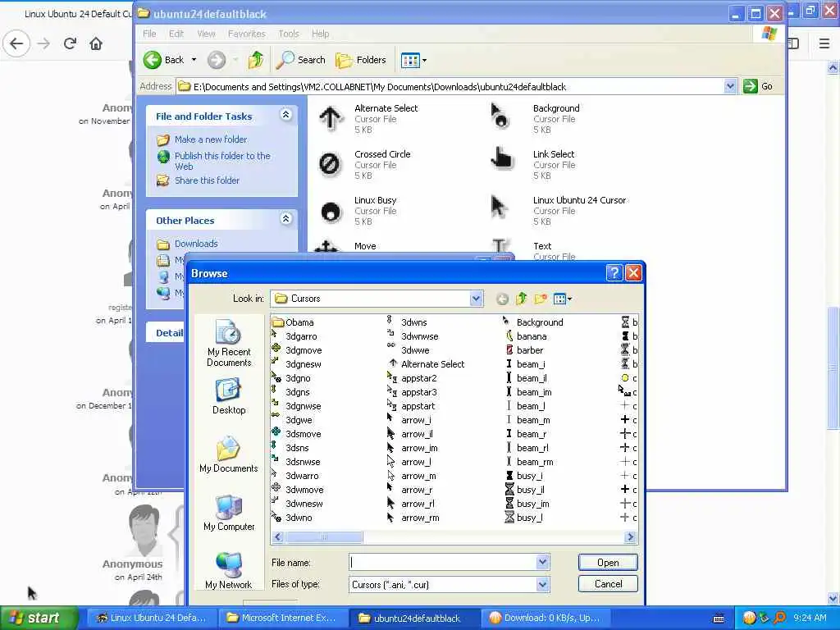
Task: Click the browser home icon
Action: pyautogui.click(x=96, y=43)
